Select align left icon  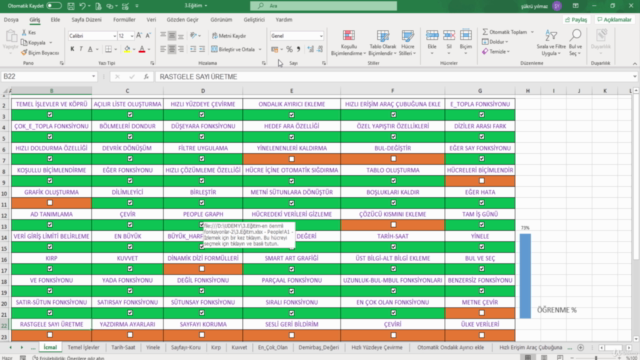click(163, 49)
